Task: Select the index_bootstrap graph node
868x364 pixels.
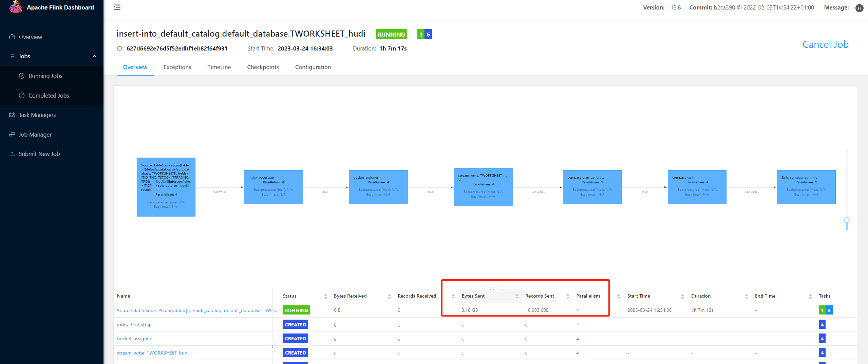Action: click(273, 187)
